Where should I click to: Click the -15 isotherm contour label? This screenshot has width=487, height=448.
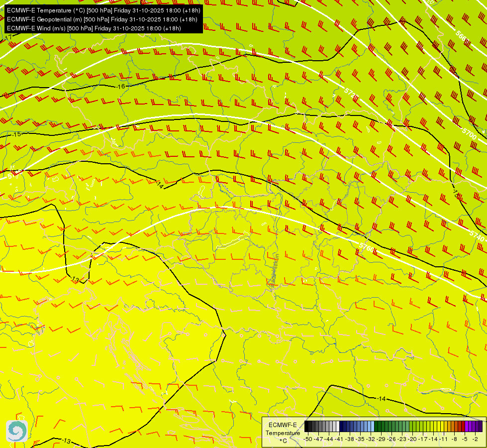[17, 134]
